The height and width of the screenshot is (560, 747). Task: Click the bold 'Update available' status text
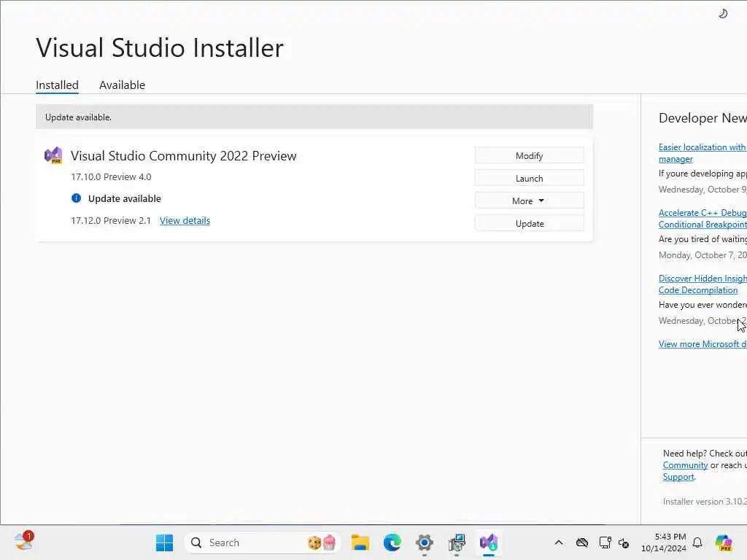(124, 198)
